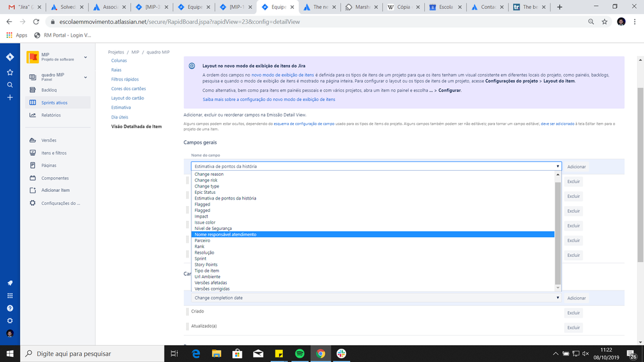This screenshot has height=362, width=644.
Task: Click the Páginas document icon
Action: click(32, 166)
